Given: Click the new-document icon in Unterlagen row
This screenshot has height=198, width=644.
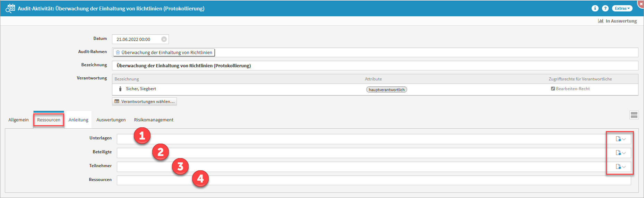Looking at the screenshot, I should 618,139.
